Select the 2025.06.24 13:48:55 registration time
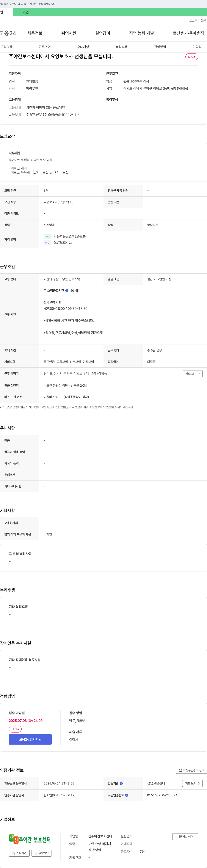 (x=59, y=783)
